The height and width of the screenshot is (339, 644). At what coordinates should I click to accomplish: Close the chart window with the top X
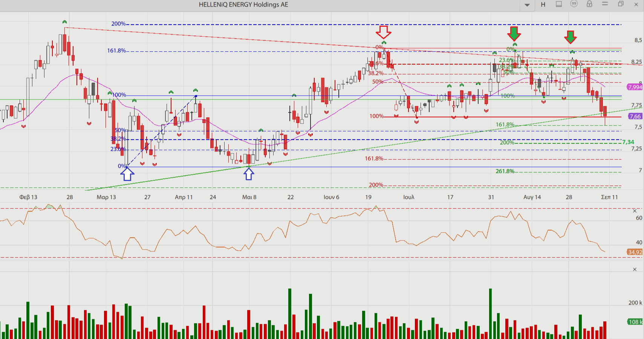(x=636, y=5)
